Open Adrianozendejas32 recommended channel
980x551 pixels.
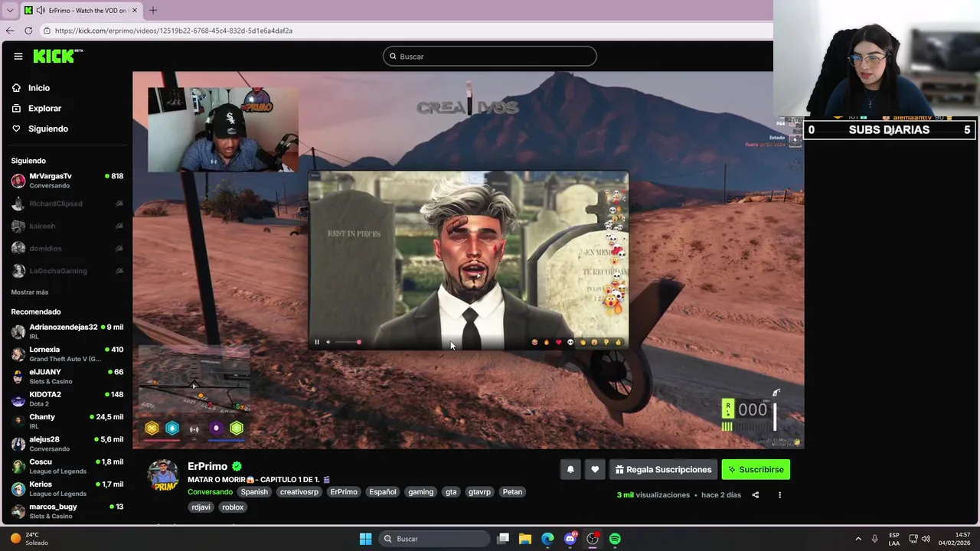click(67, 331)
